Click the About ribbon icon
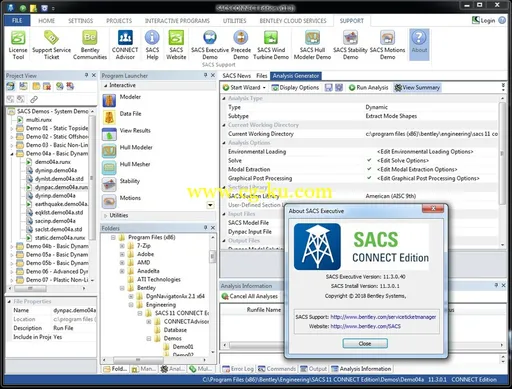The width and height of the screenshot is (512, 389). 419,45
